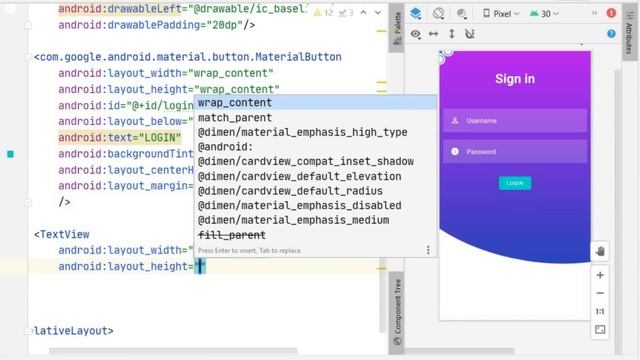Set preview zoom to 1:1
Image resolution: width=640 pixels, height=360 pixels.
600,312
